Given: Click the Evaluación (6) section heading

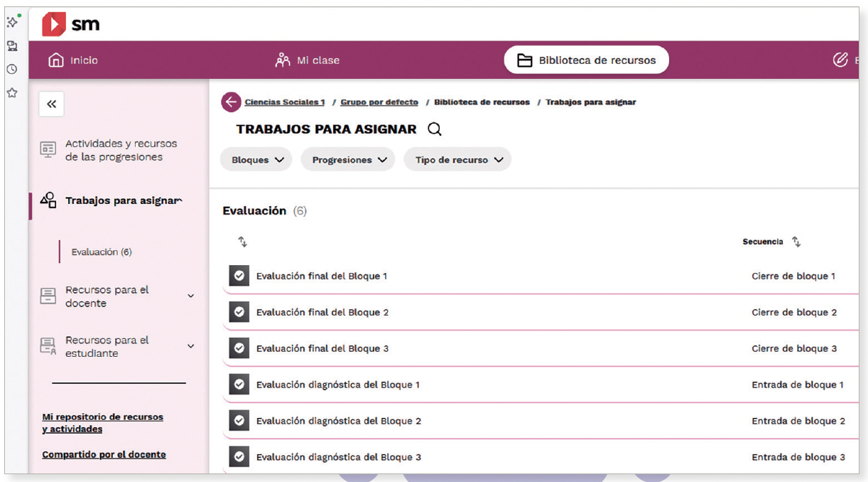Looking at the screenshot, I should (x=264, y=211).
